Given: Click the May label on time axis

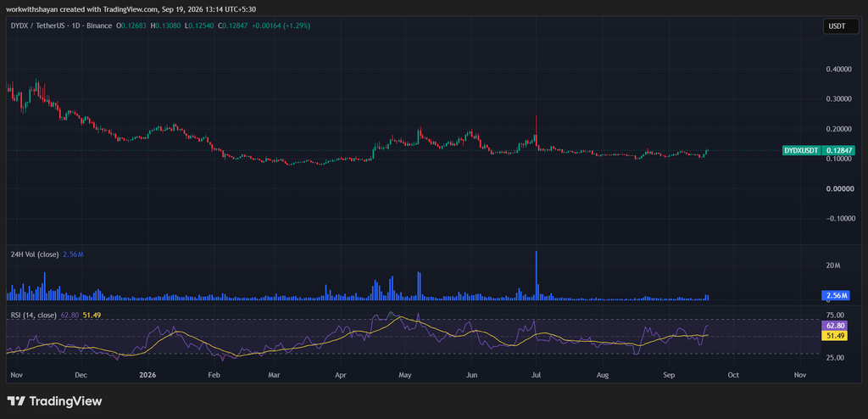Looking at the screenshot, I should (406, 375).
